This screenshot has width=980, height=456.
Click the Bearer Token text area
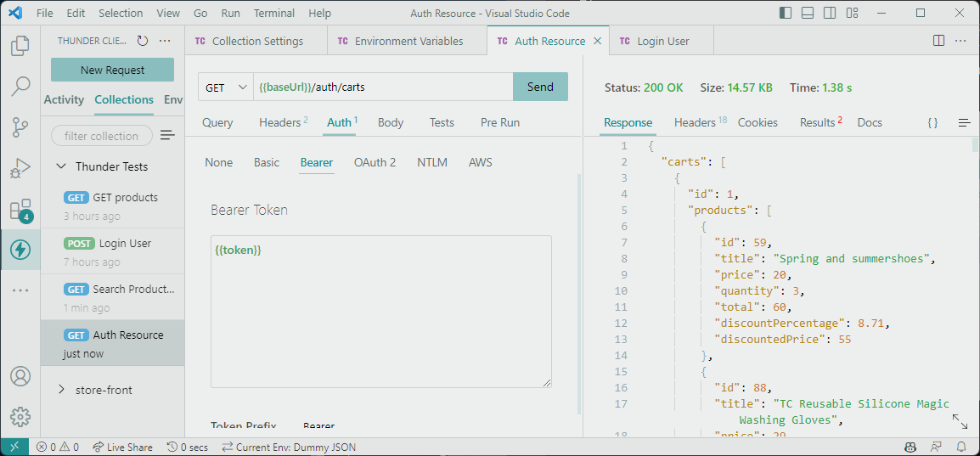[381, 312]
